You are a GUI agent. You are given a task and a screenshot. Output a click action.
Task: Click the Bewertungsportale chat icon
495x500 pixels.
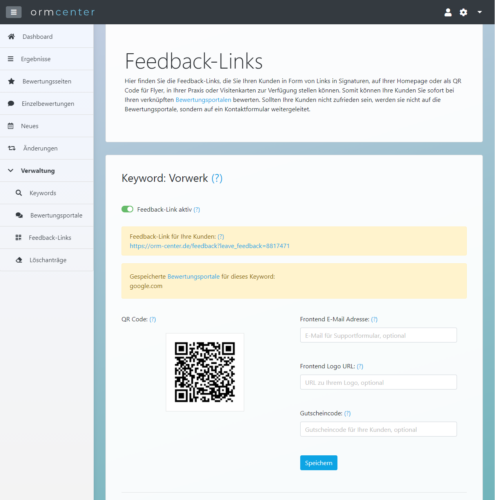(19, 215)
